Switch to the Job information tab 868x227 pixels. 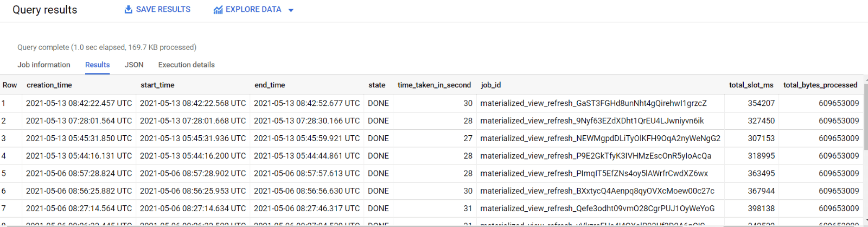coord(44,65)
